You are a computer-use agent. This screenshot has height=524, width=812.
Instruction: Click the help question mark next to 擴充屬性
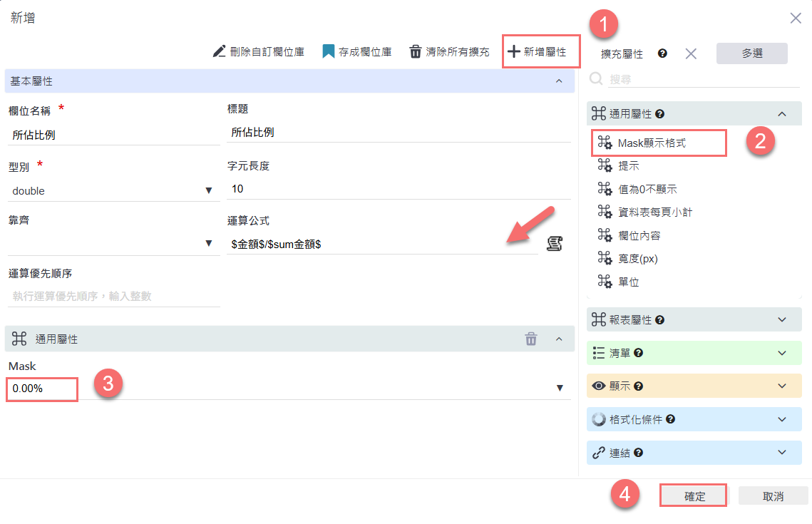[662, 53]
